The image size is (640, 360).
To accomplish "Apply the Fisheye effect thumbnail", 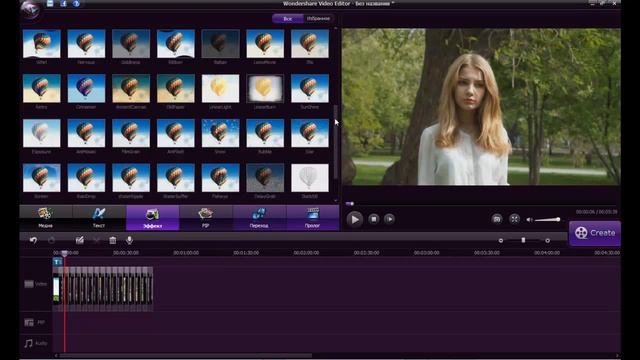I will click(220, 178).
